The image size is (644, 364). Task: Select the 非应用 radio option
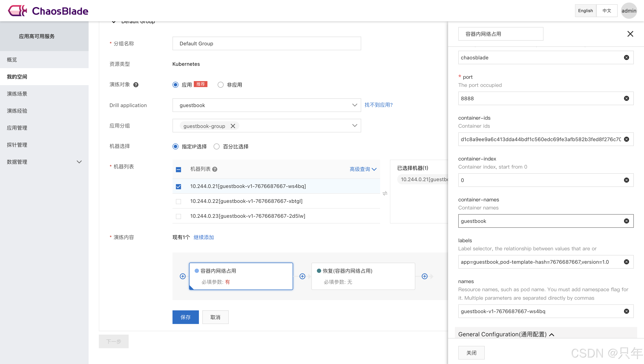point(220,85)
